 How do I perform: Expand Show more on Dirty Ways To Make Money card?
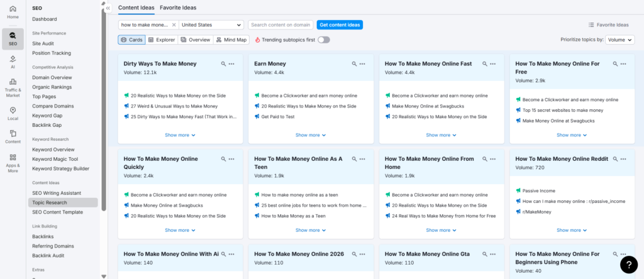180,135
